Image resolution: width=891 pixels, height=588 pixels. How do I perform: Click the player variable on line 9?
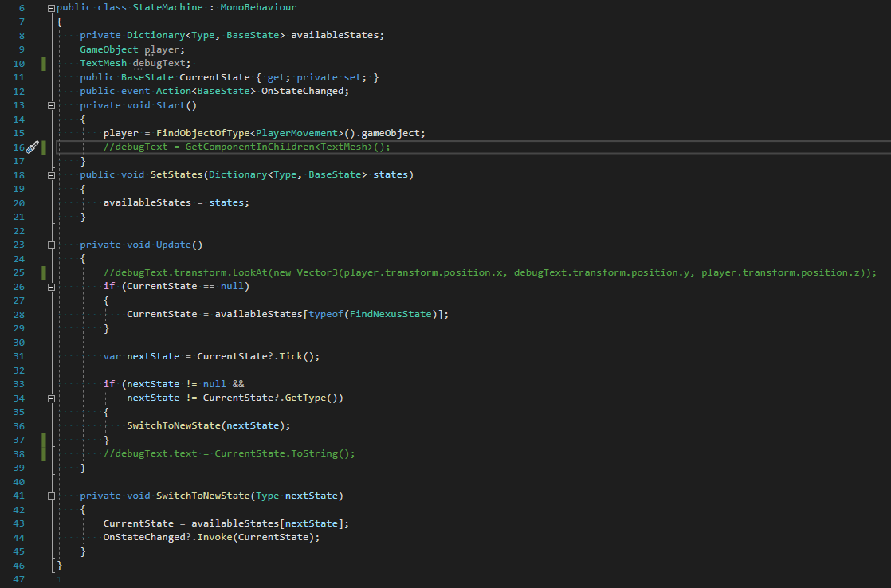point(162,49)
